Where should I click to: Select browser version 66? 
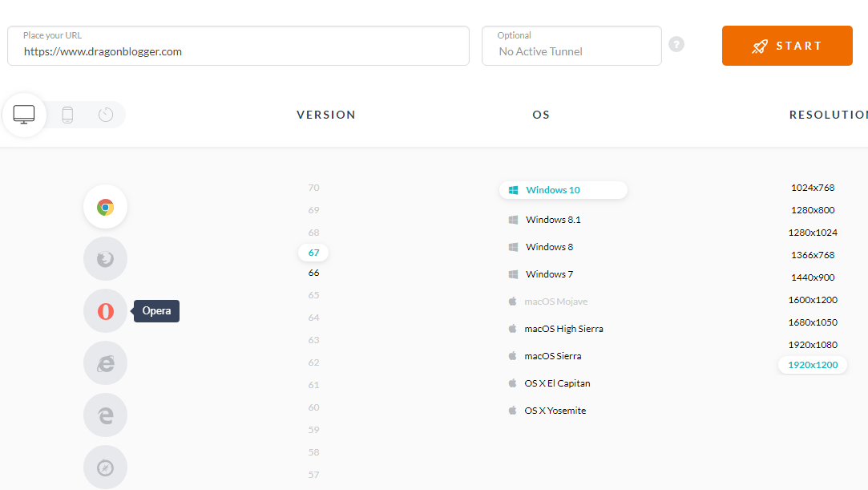[313, 273]
